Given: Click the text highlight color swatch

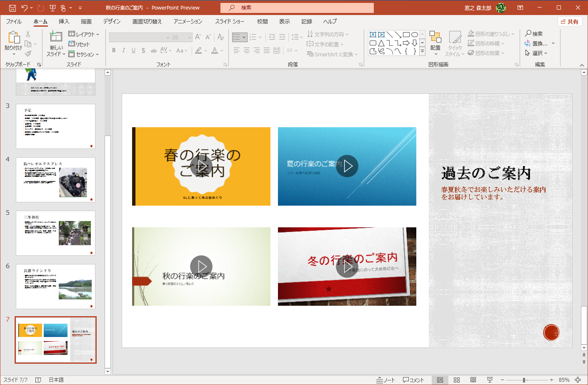Looking at the screenshot, I should (199, 50).
